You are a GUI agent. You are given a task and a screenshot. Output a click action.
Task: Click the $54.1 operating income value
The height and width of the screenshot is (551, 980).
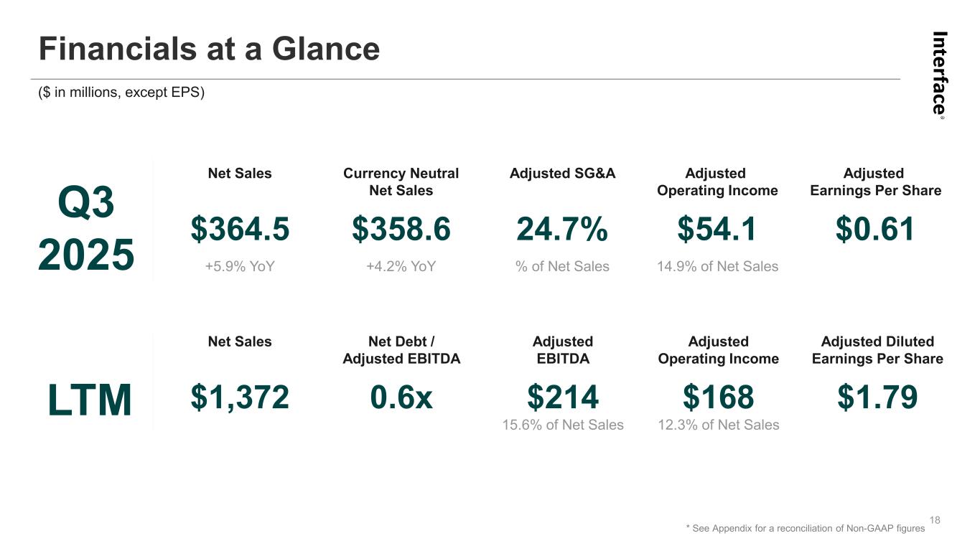coord(717,230)
